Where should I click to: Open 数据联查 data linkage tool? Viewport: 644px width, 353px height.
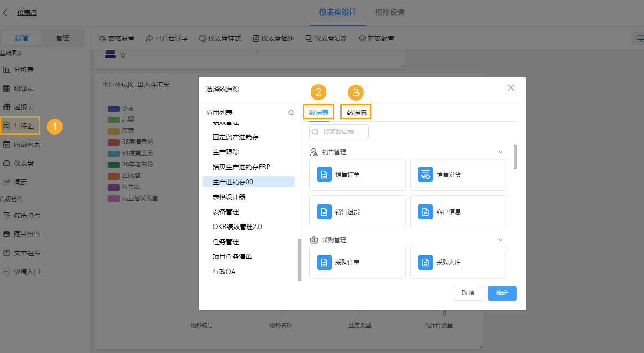116,38
